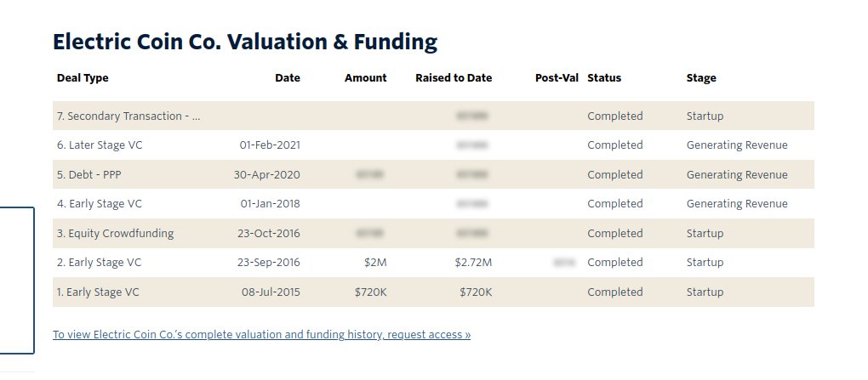Click the Deal Type column header

point(83,78)
